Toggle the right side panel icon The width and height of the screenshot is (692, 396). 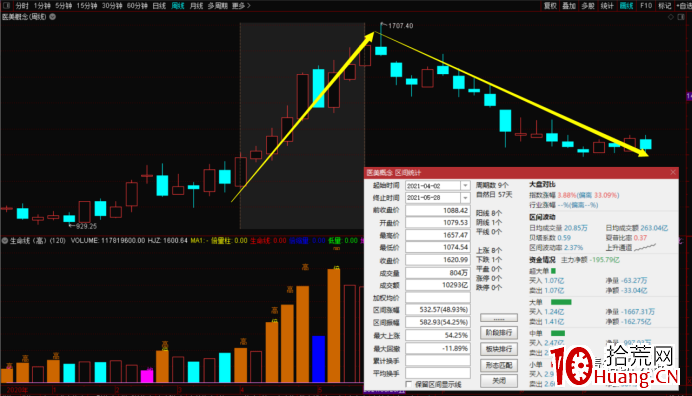tap(681, 17)
